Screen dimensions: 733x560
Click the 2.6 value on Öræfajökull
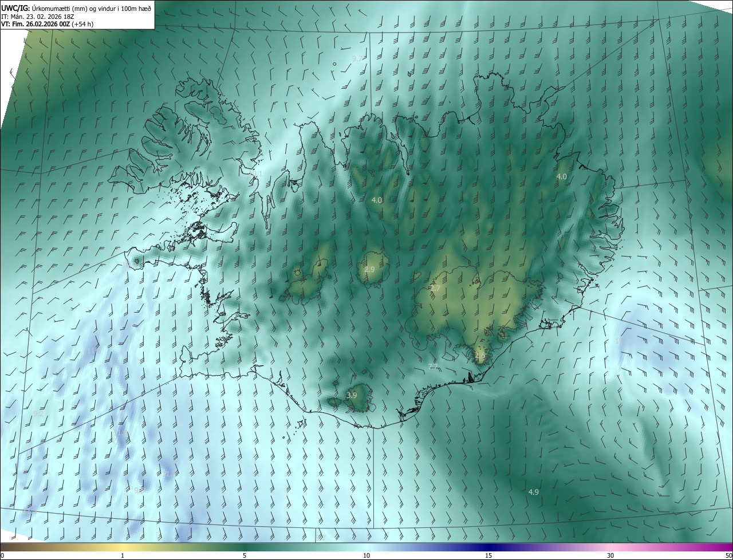point(480,355)
